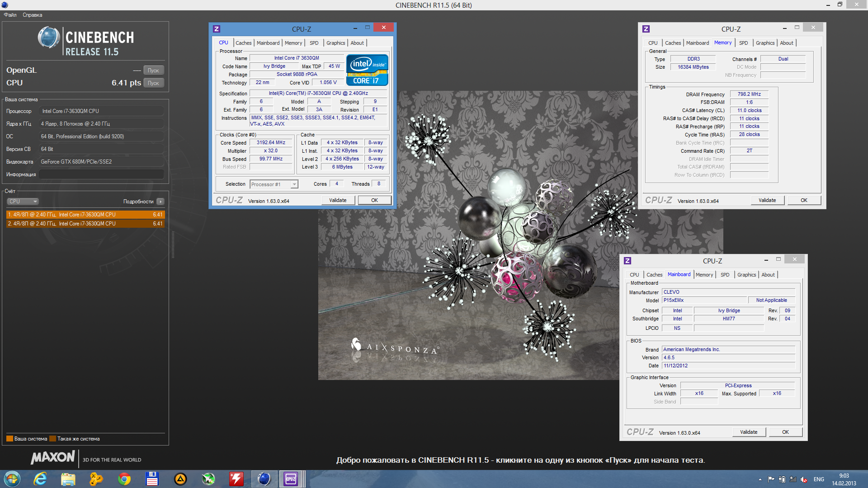868x488 pixels.
Task: Open the CPU score type dropdown
Action: [23, 202]
